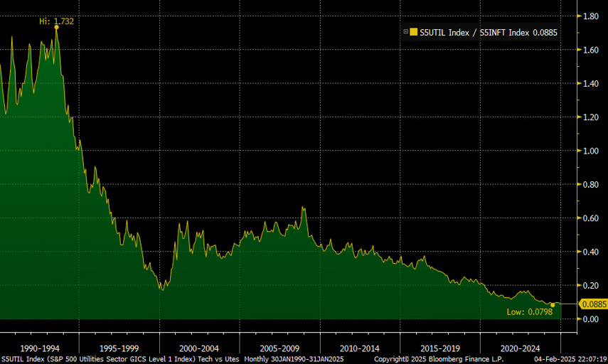This screenshot has height=364, width=608.
Task: Click the 1.80 y-axis label
Action: (591, 16)
